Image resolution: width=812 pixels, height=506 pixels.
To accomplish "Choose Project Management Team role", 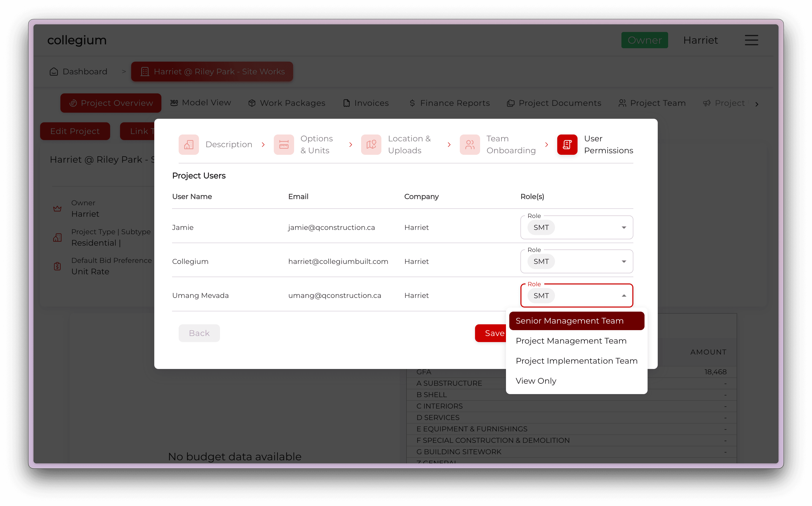I will 571,341.
